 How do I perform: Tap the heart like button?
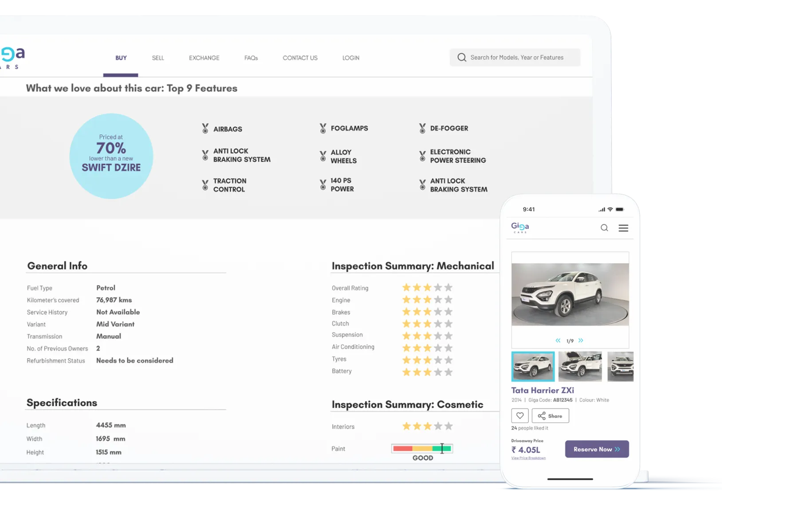click(x=520, y=416)
